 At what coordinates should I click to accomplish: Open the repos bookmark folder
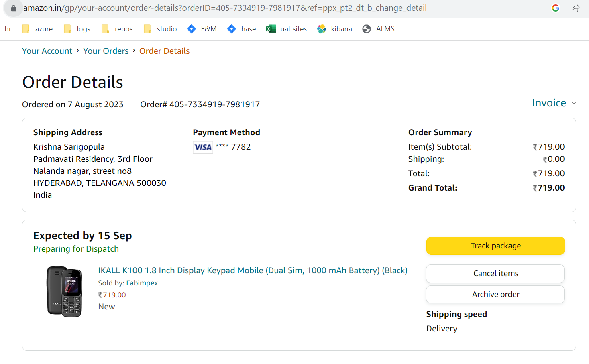click(117, 29)
